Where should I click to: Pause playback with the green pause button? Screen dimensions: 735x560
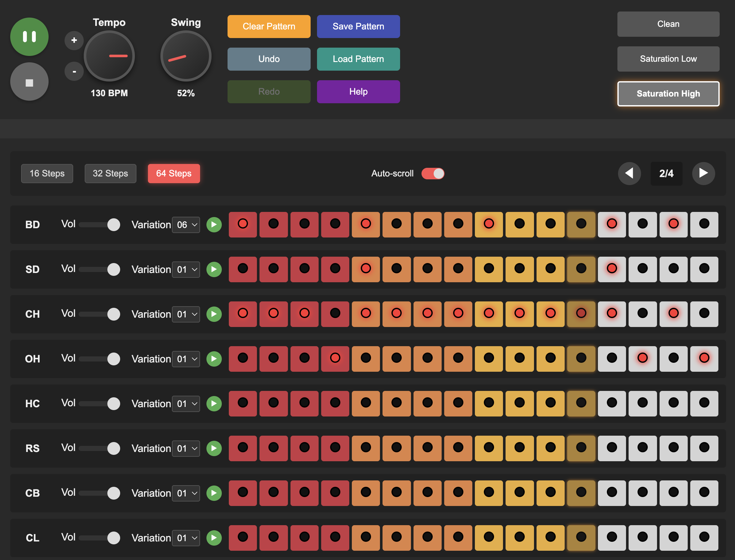click(29, 37)
